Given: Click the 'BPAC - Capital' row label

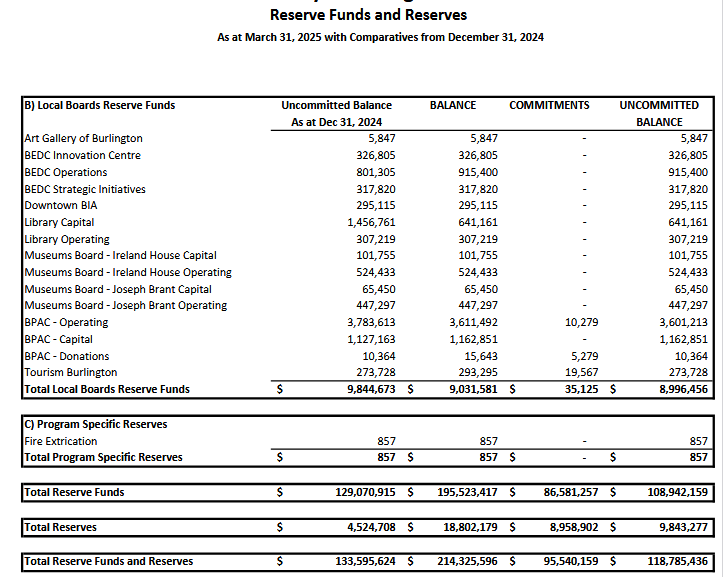Looking at the screenshot, I should 59,339.
